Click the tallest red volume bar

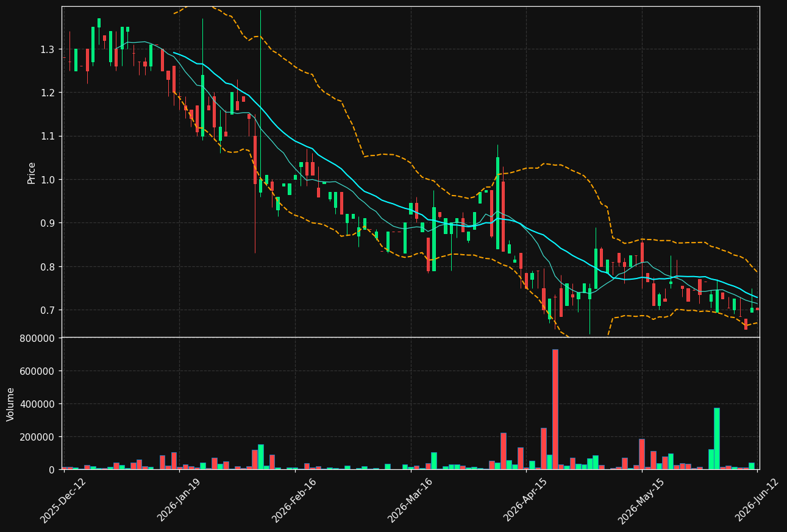(x=555, y=409)
